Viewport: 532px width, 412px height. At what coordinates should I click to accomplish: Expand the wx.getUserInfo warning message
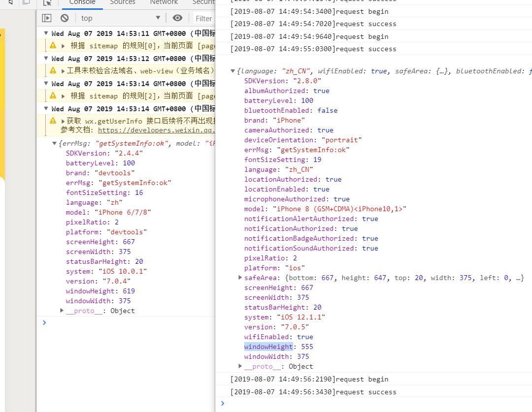(x=63, y=121)
